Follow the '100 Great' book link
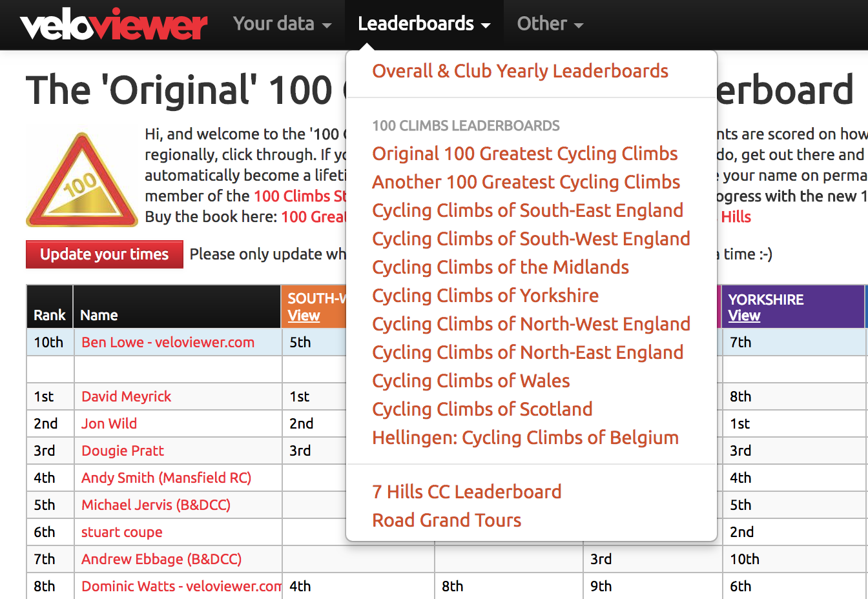The width and height of the screenshot is (868, 599). [x=313, y=217]
